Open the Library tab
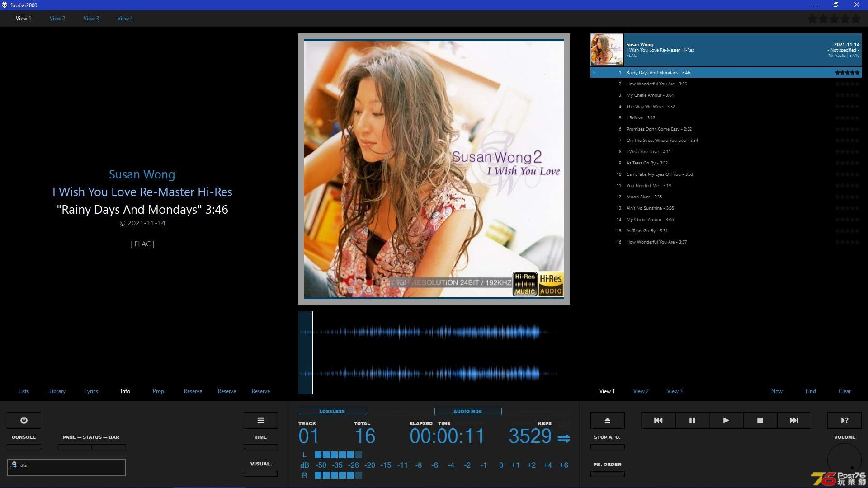 coord(57,391)
